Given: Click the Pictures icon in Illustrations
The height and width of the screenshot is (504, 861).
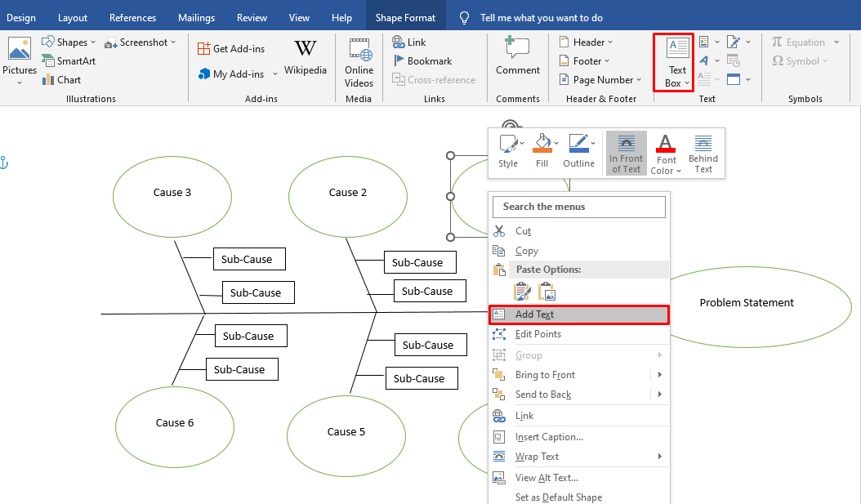Looking at the screenshot, I should tap(19, 56).
